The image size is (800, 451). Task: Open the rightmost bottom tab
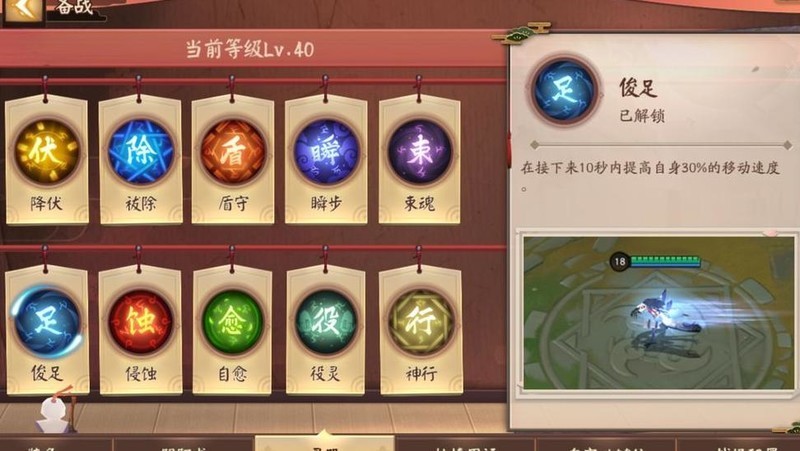tap(738, 444)
